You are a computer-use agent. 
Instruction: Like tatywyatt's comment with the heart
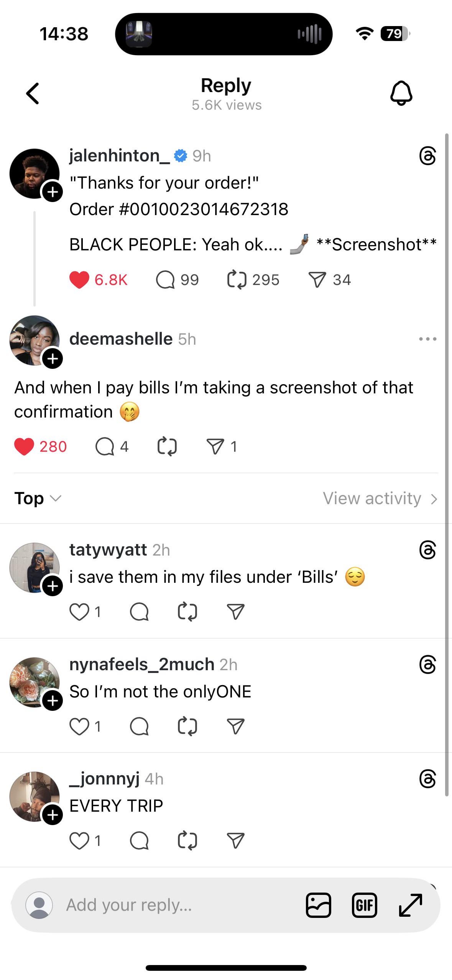(79, 612)
